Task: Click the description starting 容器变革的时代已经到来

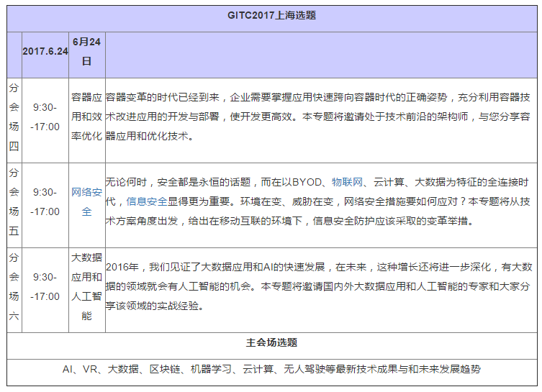Action: point(317,117)
